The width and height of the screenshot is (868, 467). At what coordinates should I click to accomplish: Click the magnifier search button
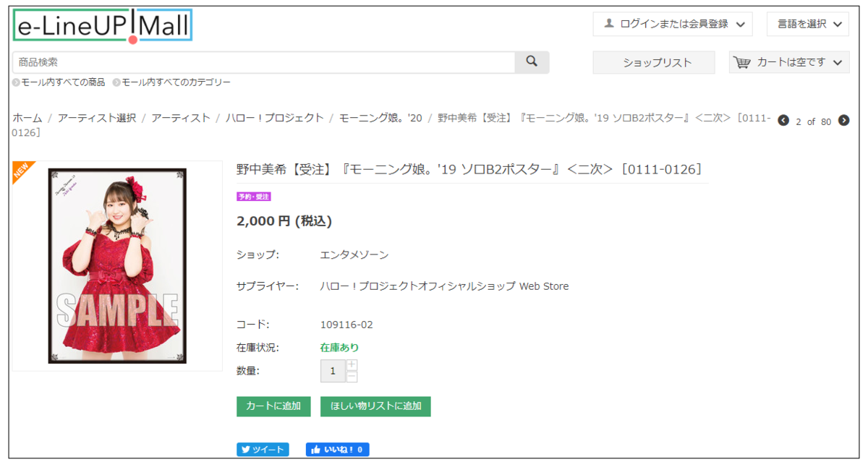[532, 62]
